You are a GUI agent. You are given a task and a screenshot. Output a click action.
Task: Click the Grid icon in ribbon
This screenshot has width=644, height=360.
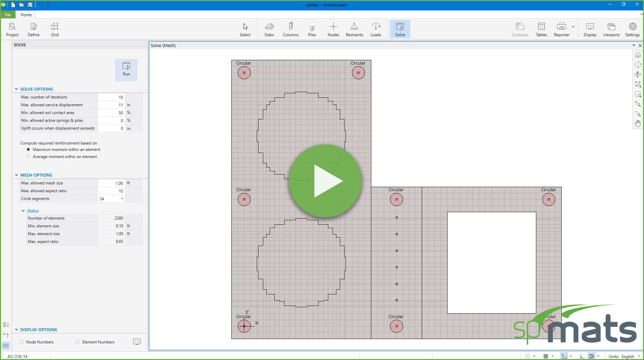point(55,29)
